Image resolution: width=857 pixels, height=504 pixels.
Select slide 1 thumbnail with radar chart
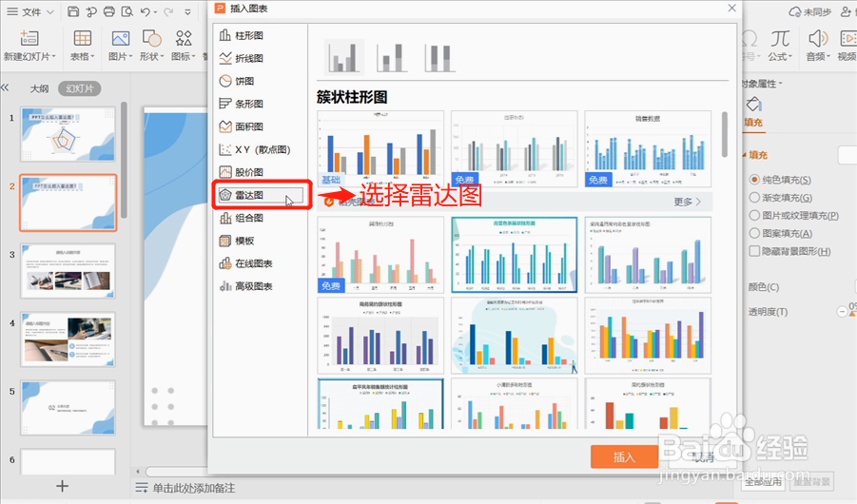click(68, 134)
